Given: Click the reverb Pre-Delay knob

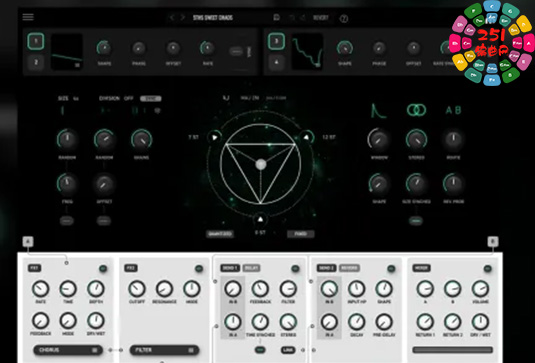Looking at the screenshot, I should pos(384,322).
